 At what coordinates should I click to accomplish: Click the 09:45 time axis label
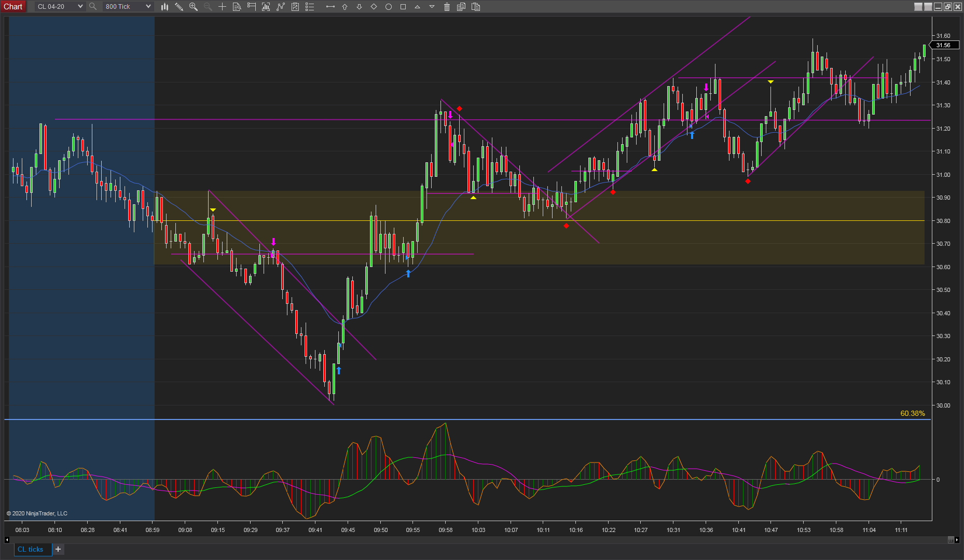pyautogui.click(x=348, y=530)
